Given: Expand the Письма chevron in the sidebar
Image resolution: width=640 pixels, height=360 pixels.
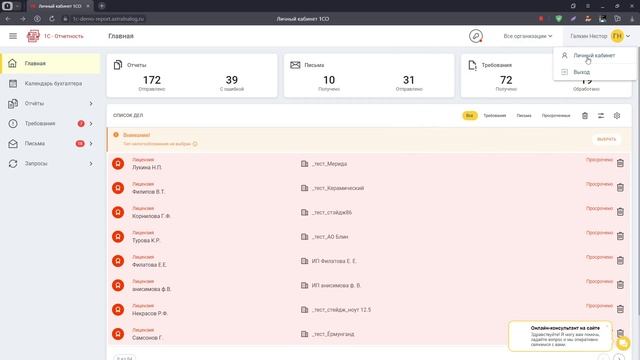Looking at the screenshot, I should coord(91,143).
